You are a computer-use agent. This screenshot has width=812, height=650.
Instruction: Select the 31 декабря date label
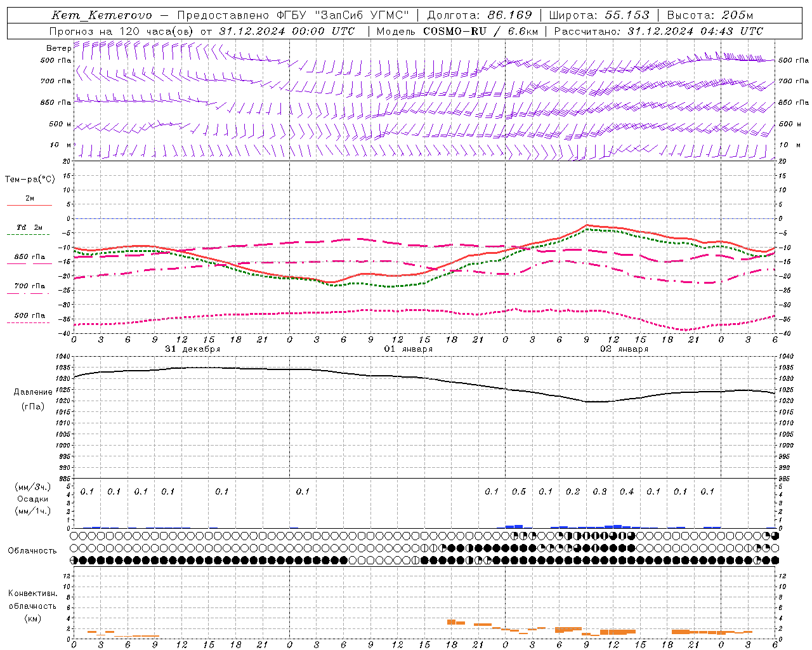193,349
